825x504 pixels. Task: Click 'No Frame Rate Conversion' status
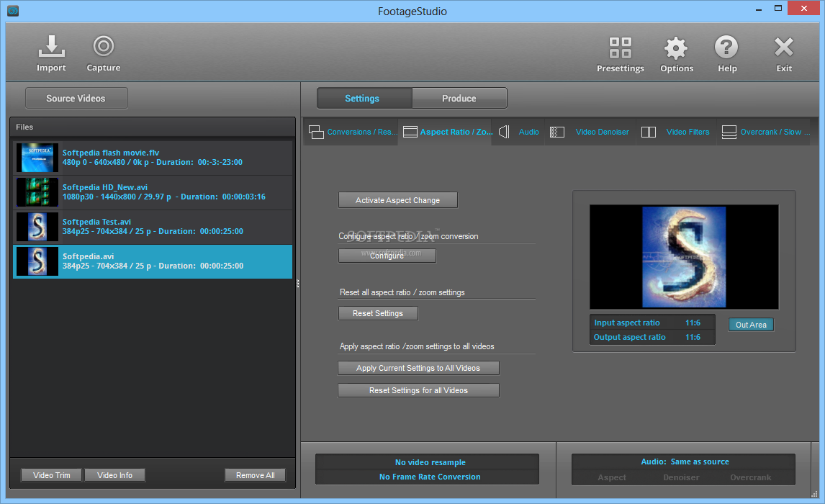tap(430, 477)
